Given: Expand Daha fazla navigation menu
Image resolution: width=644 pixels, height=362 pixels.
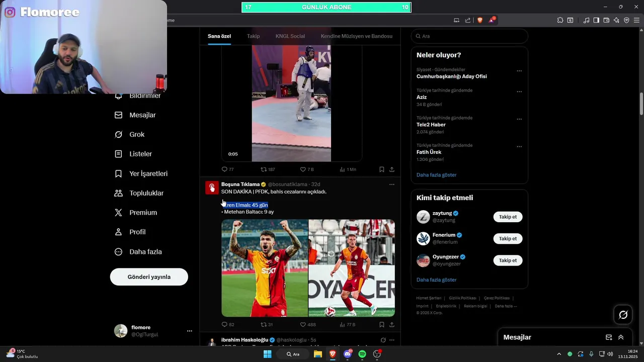Looking at the screenshot, I should [138, 251].
